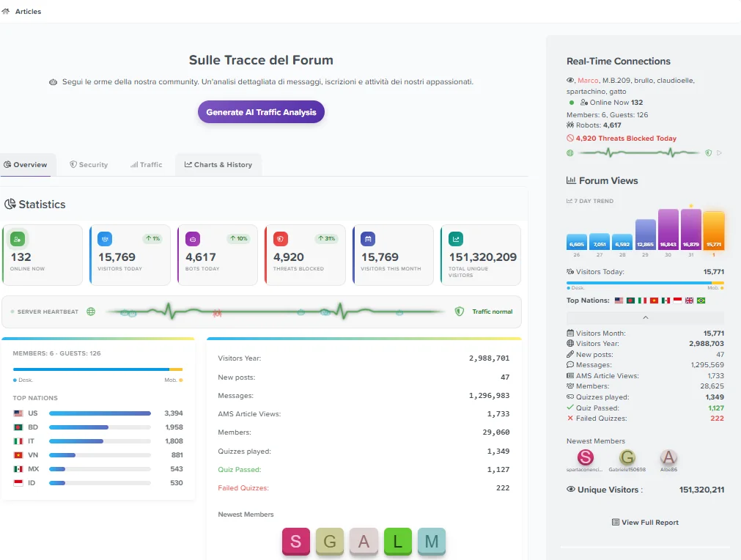Click the Visitors This Month calendar icon
The width and height of the screenshot is (741, 560).
(x=368, y=239)
